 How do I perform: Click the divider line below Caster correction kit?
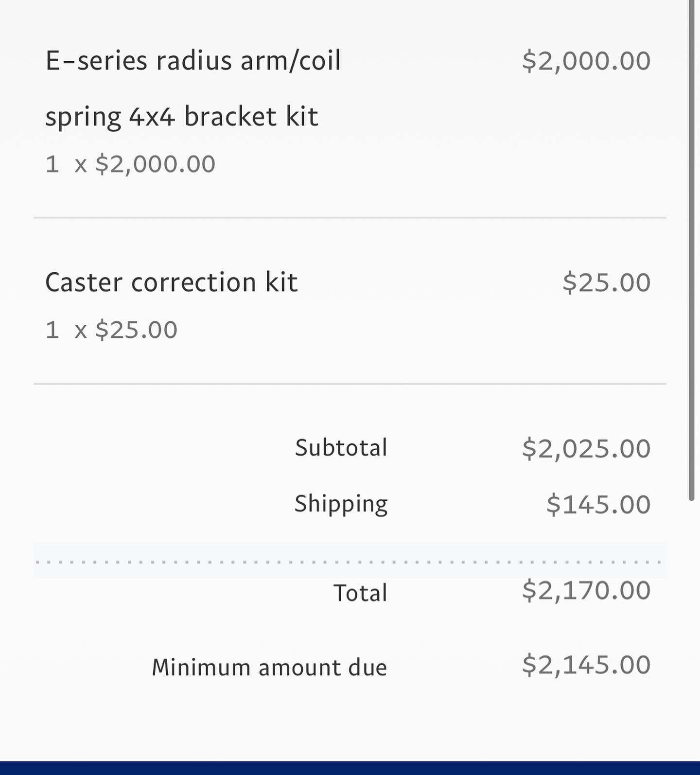350,384
